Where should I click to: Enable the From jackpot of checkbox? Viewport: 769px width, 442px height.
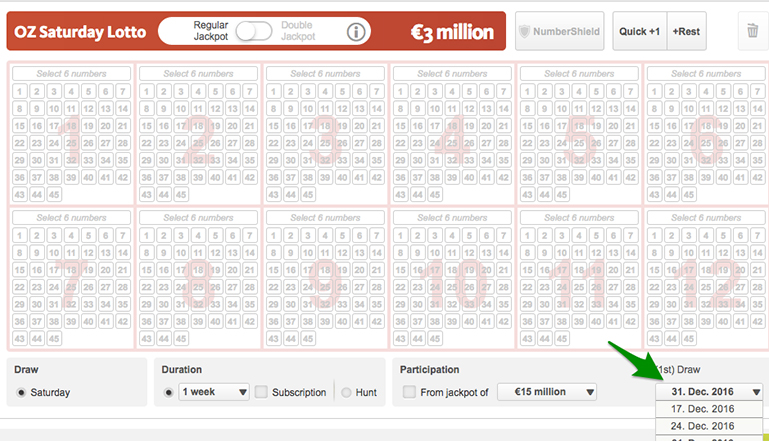pos(409,392)
